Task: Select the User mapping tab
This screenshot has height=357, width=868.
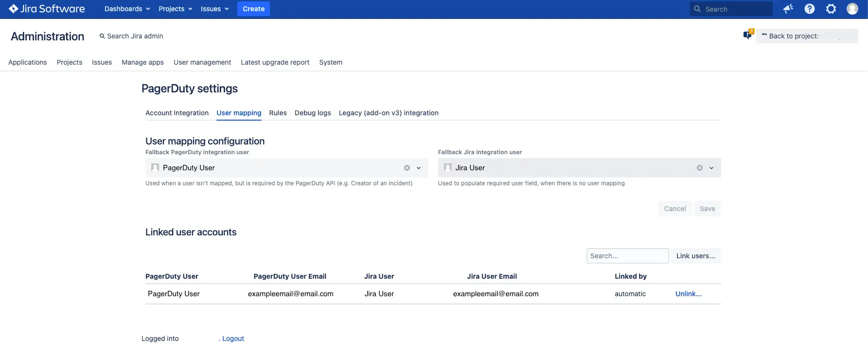Action: pos(239,113)
